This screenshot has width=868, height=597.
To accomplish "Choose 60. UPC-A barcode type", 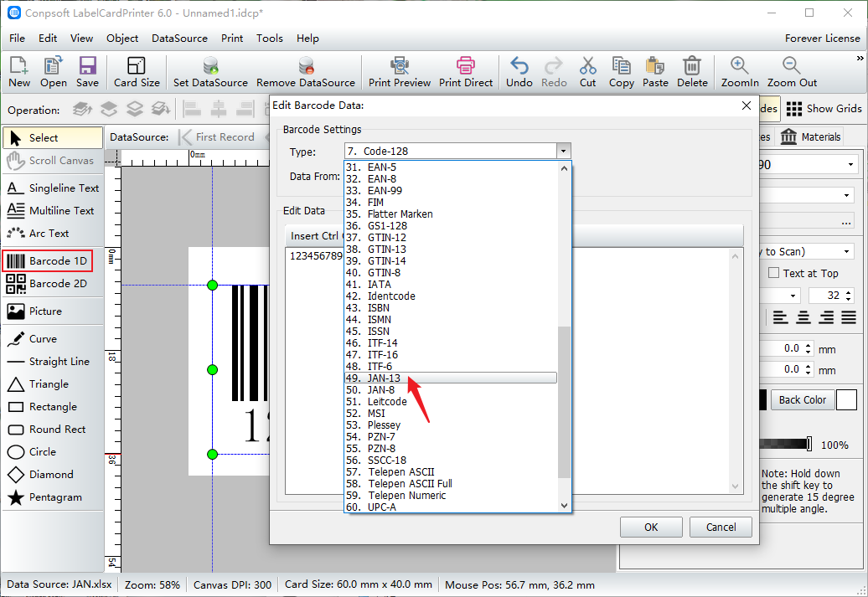I will [451, 507].
